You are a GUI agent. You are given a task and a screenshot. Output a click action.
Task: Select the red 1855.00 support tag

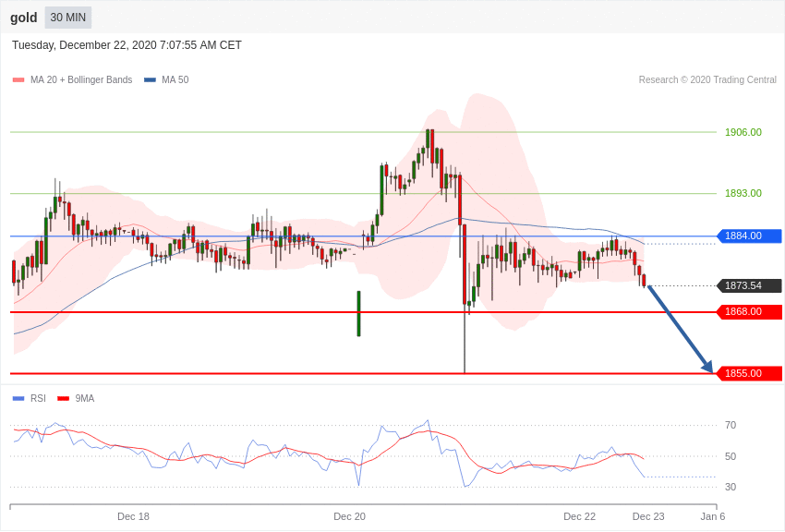[750, 373]
